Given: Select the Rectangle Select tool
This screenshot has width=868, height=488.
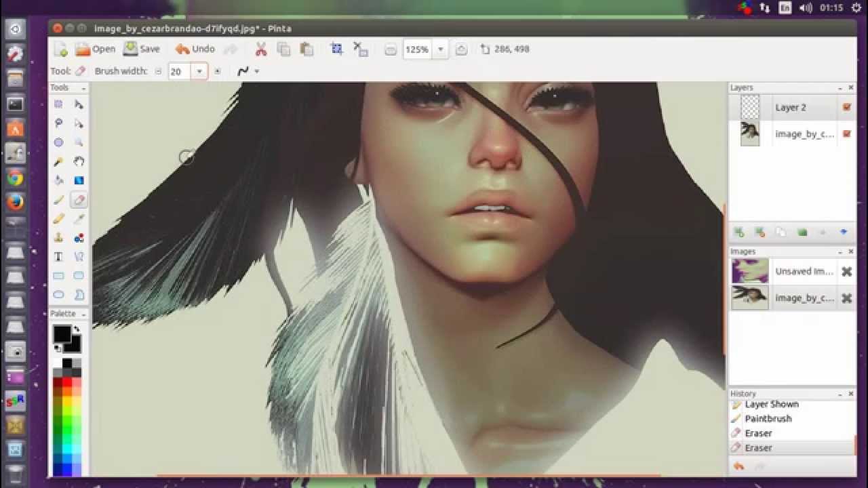Looking at the screenshot, I should click(59, 104).
